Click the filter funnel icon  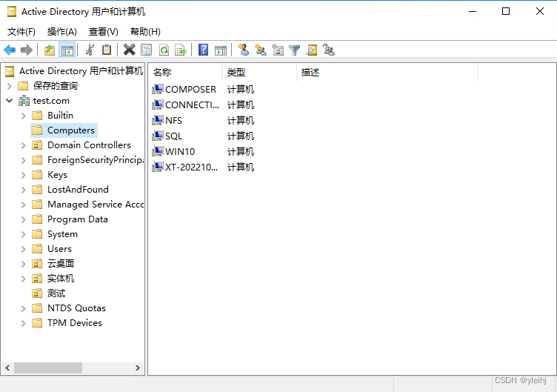pos(295,50)
